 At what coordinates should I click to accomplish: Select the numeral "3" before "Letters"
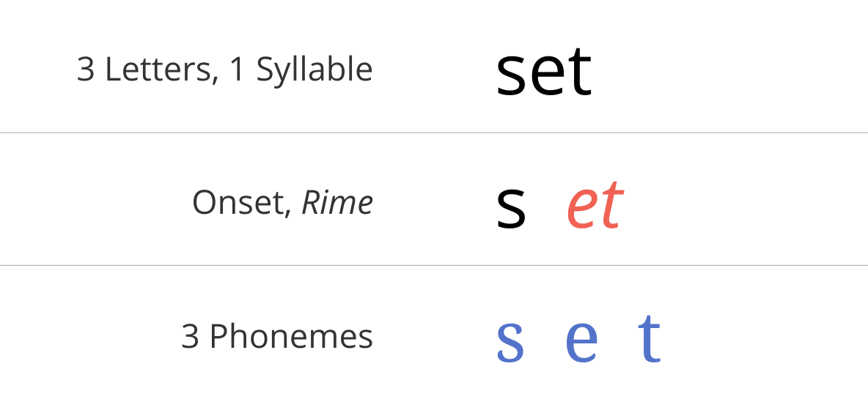click(85, 70)
